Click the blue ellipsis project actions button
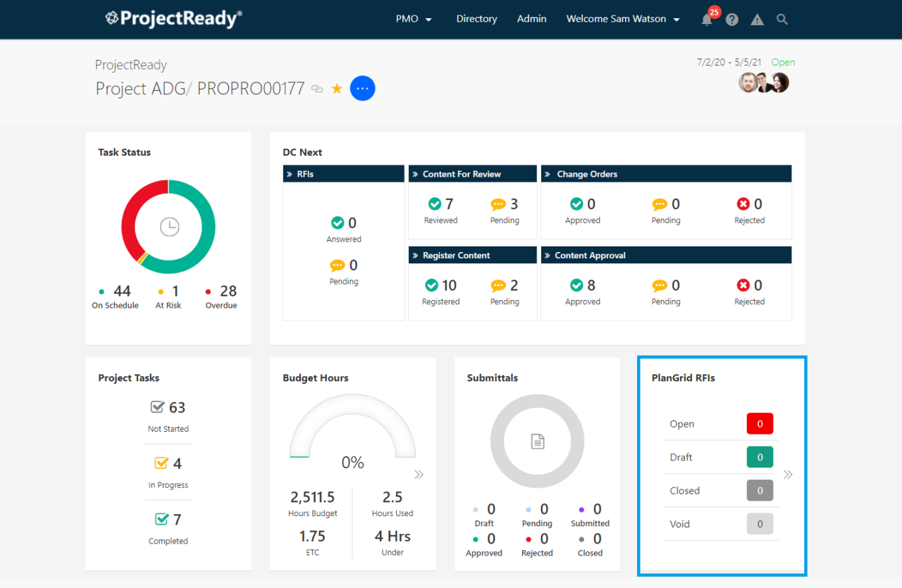Viewport: 902px width, 588px height. point(362,88)
